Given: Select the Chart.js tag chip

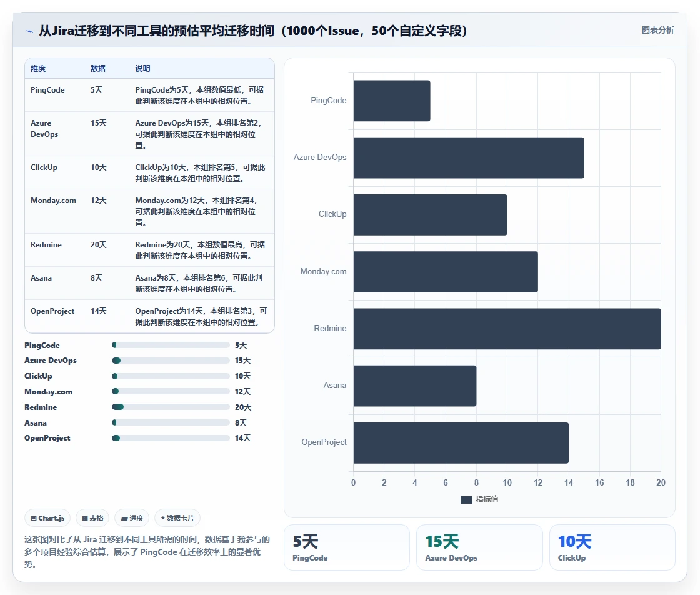Looking at the screenshot, I should pos(47,518).
